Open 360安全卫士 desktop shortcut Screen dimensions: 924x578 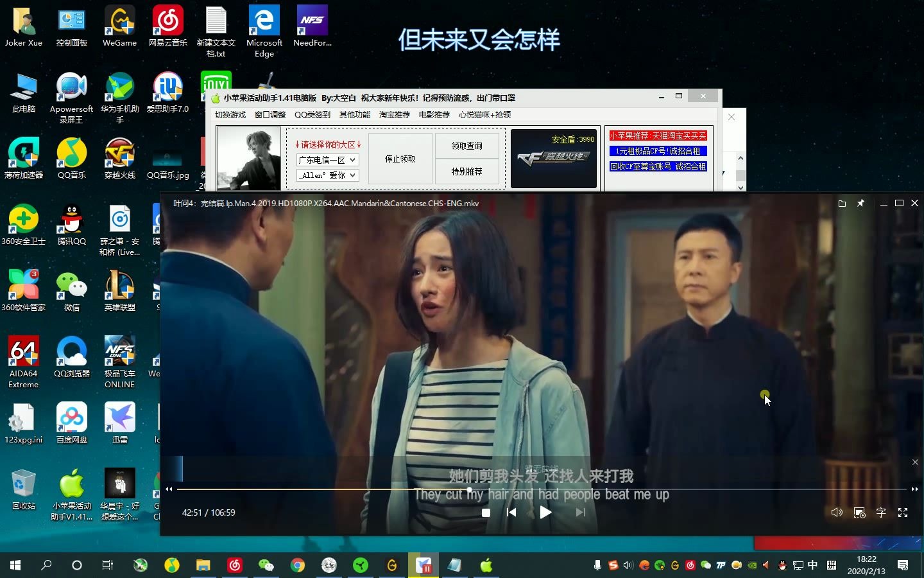tap(24, 225)
